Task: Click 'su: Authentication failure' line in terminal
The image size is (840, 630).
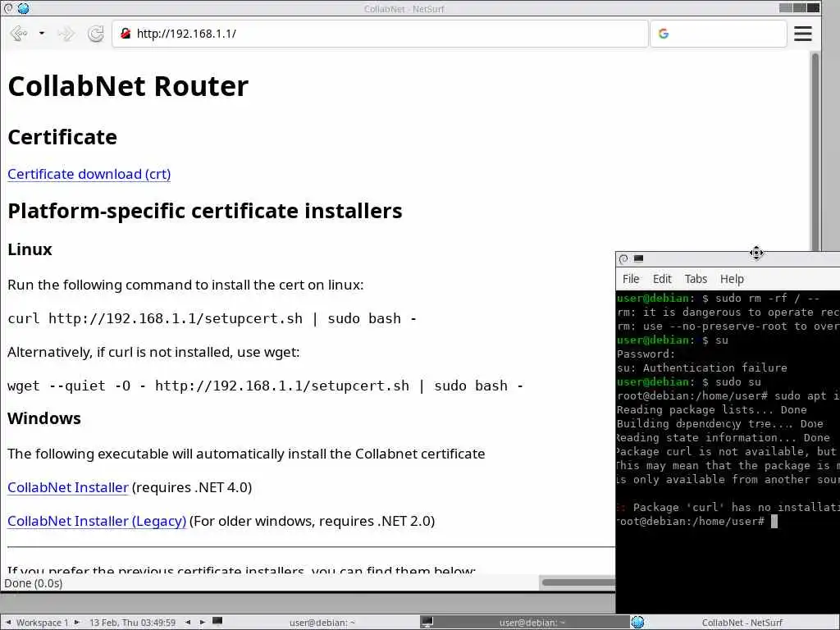Action: [702, 368]
